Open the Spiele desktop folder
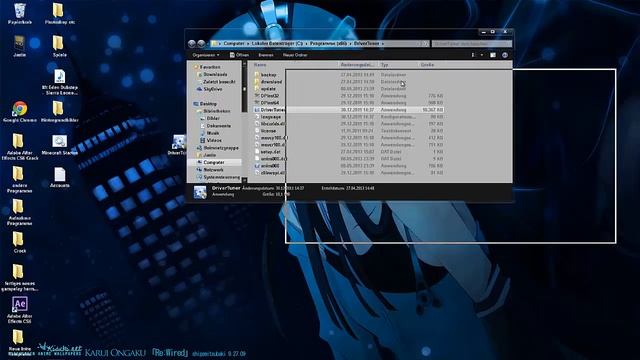Image resolution: width=640 pixels, height=360 pixels. (x=60, y=46)
